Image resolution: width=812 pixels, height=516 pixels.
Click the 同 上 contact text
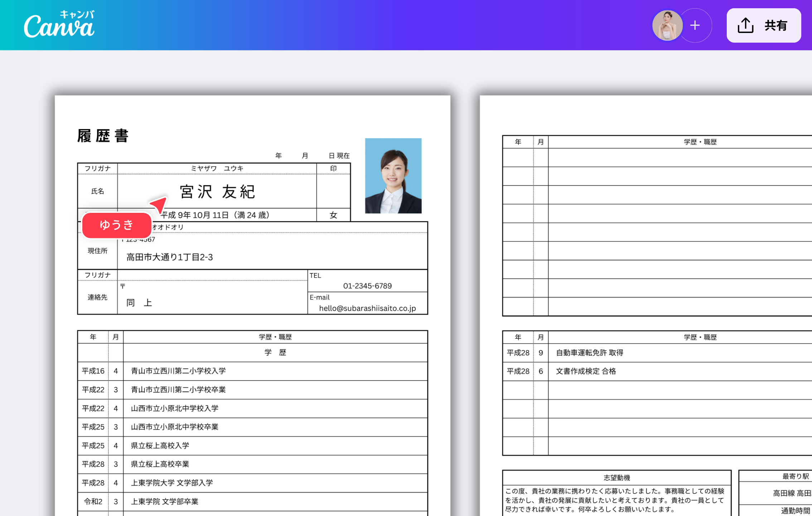pyautogui.click(x=139, y=303)
